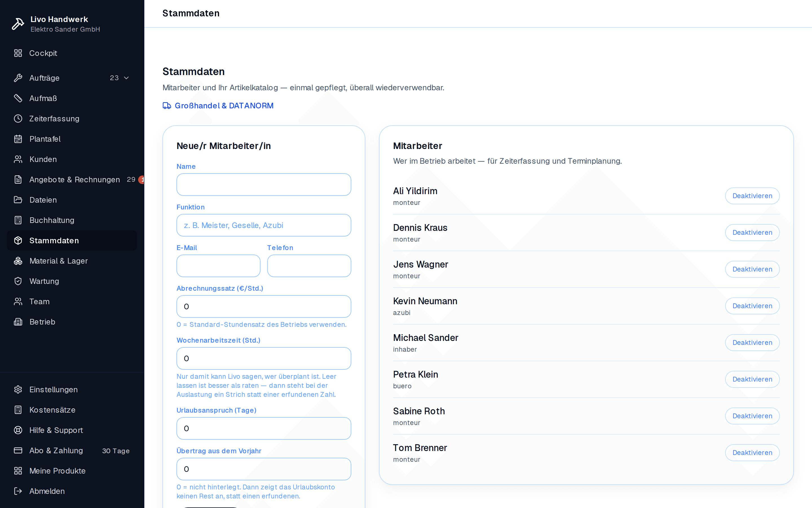
Task: Open the Team menu item
Action: pos(72,301)
